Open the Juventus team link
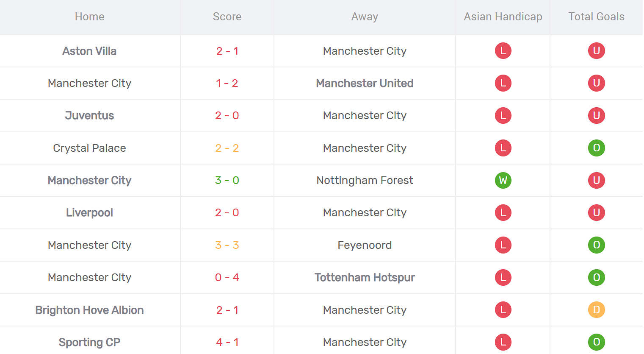 (89, 115)
